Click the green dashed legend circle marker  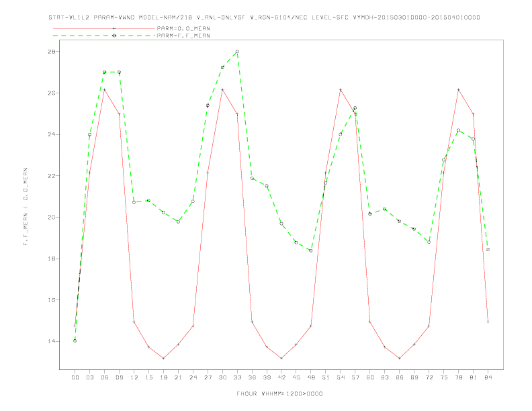114,36
